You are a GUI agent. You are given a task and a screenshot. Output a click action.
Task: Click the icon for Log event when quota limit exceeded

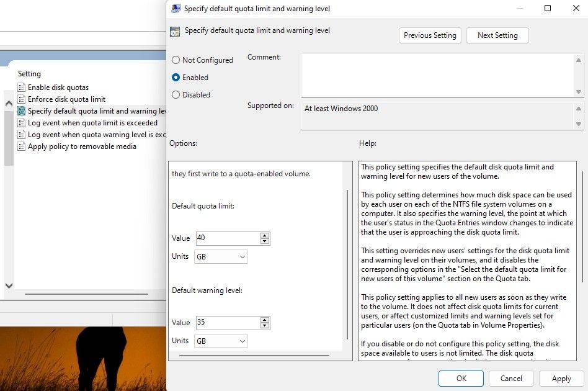pyautogui.click(x=22, y=123)
